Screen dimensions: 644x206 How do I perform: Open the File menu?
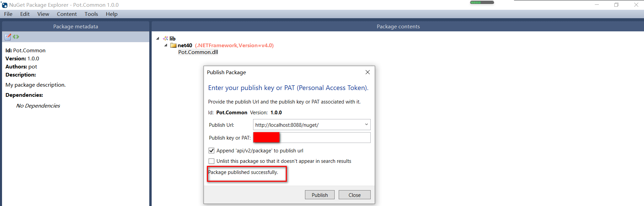[8, 14]
